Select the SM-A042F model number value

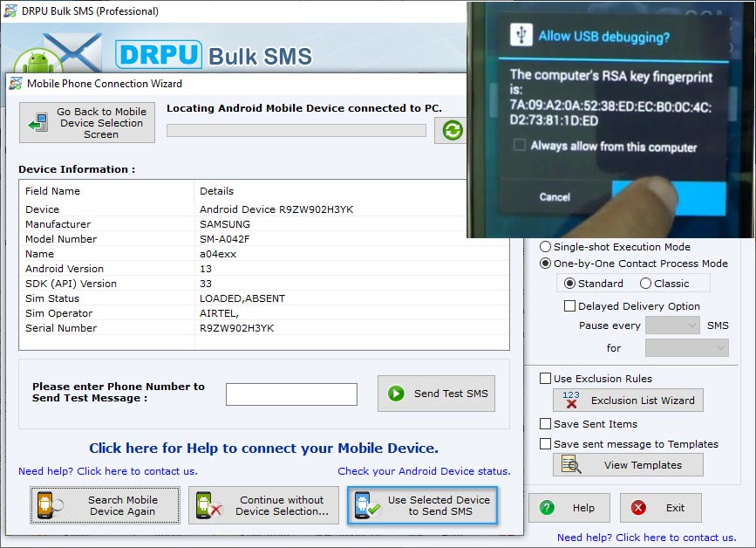pyautogui.click(x=225, y=239)
